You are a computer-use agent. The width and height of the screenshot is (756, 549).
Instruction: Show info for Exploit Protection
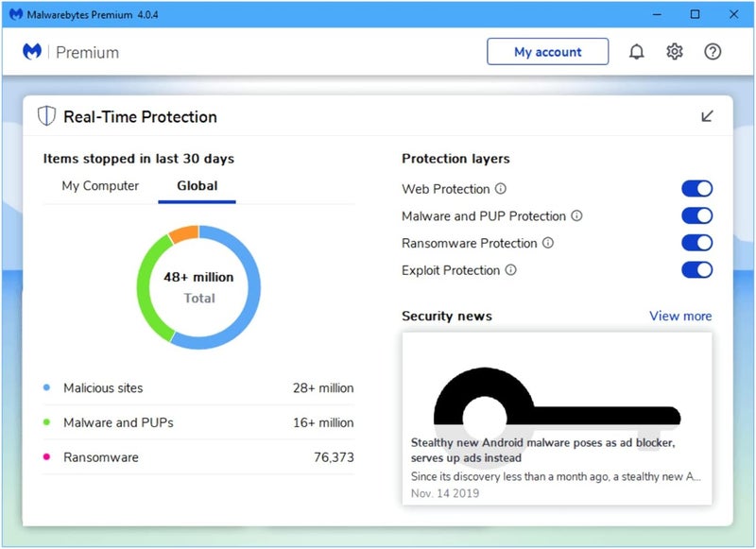pos(510,270)
